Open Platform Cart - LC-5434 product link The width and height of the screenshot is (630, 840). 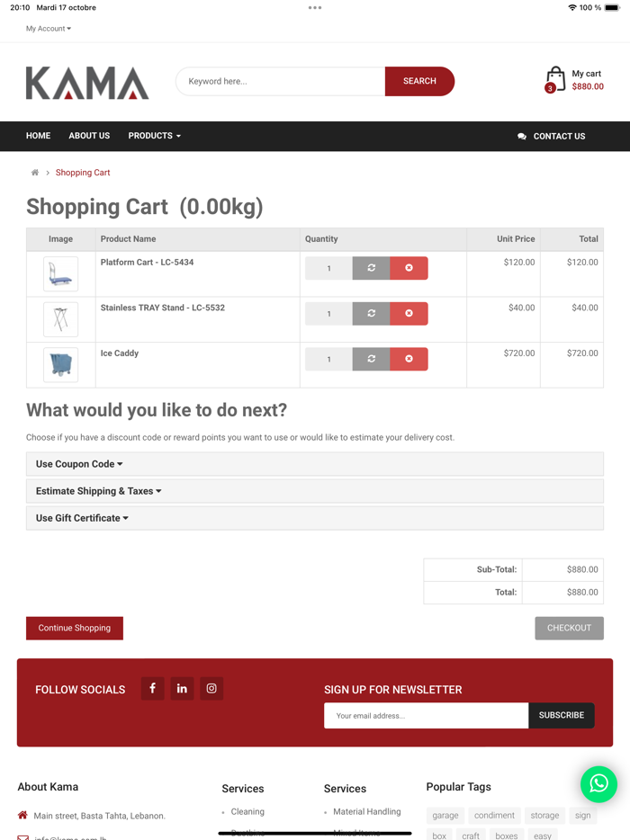[x=147, y=262]
